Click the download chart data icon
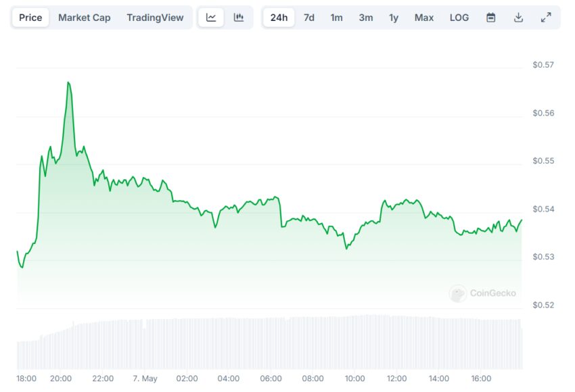 point(518,17)
